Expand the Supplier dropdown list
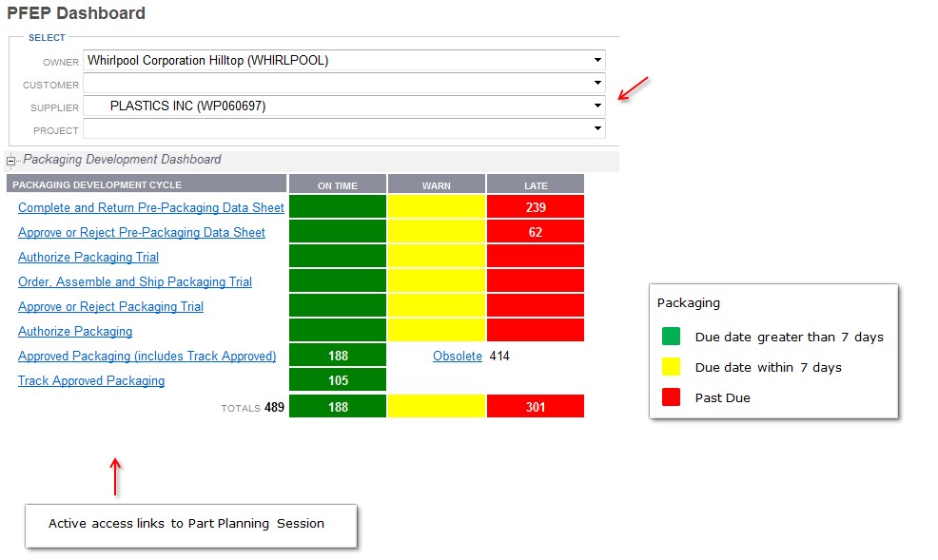Screen dimensions: 938x560 (597, 106)
